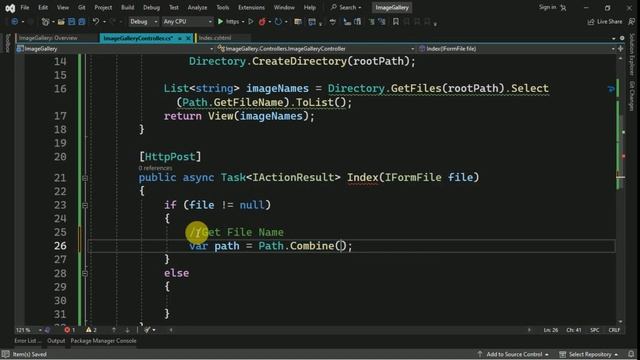This screenshot has height=360, width=640.
Task: Open the Analyze menu
Action: coord(197,7)
